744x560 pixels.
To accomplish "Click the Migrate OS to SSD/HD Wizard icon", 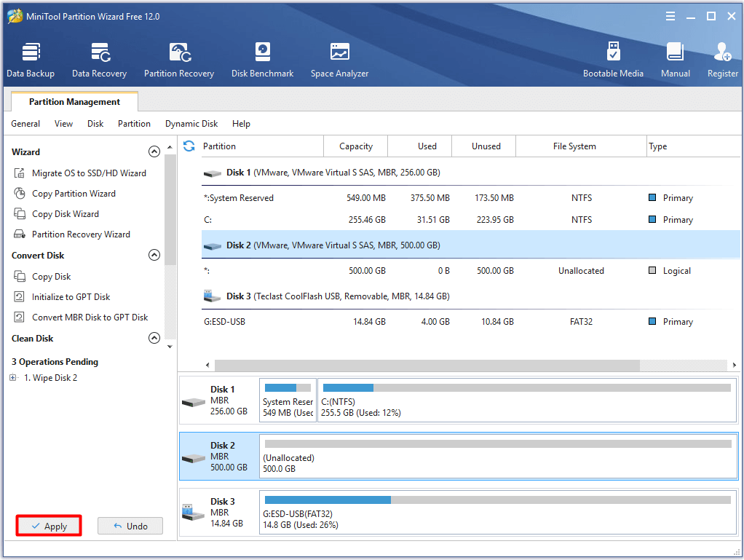I will tap(20, 173).
